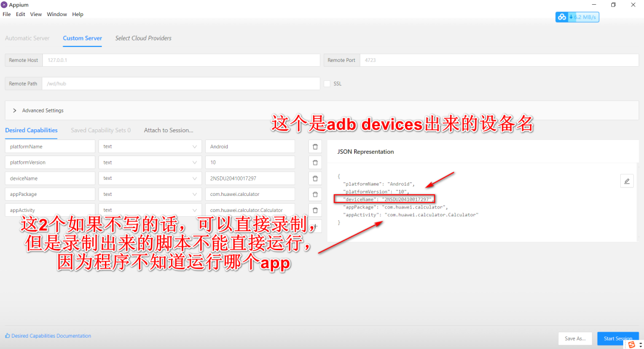Open Select Cloud Providers tab
Image resolution: width=644 pixels, height=349 pixels.
(x=143, y=38)
